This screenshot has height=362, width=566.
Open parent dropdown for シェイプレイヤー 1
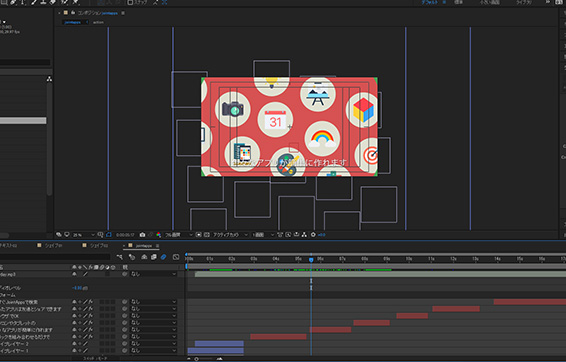(x=153, y=350)
